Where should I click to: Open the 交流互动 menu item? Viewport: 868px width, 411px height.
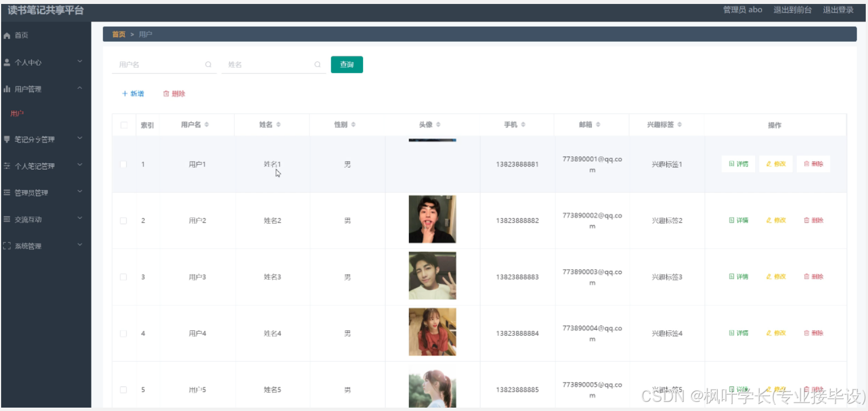46,219
